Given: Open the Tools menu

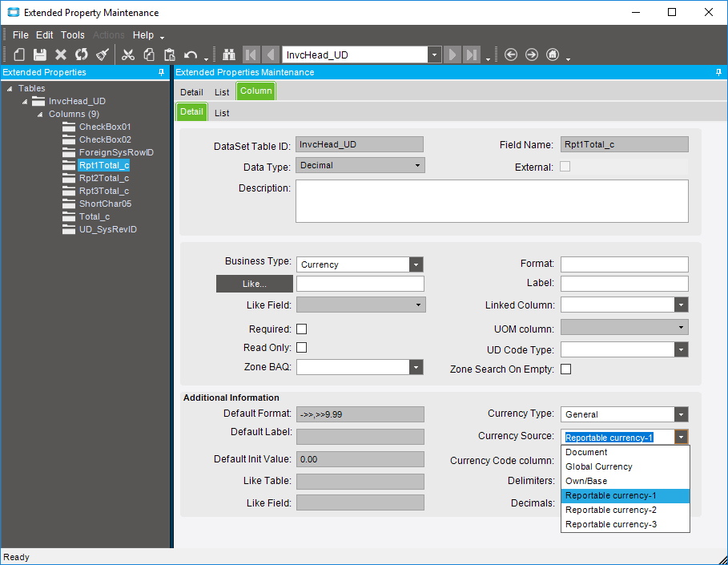Looking at the screenshot, I should pos(72,35).
